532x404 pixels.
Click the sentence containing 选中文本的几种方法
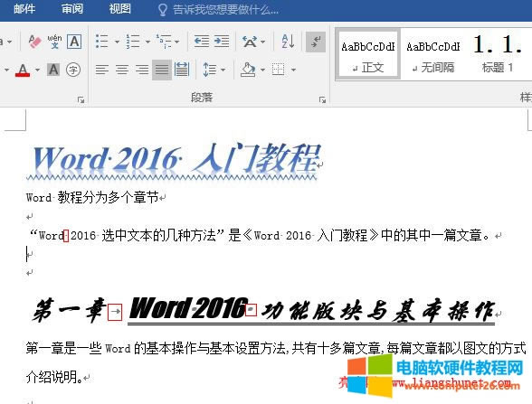[x=260, y=235]
